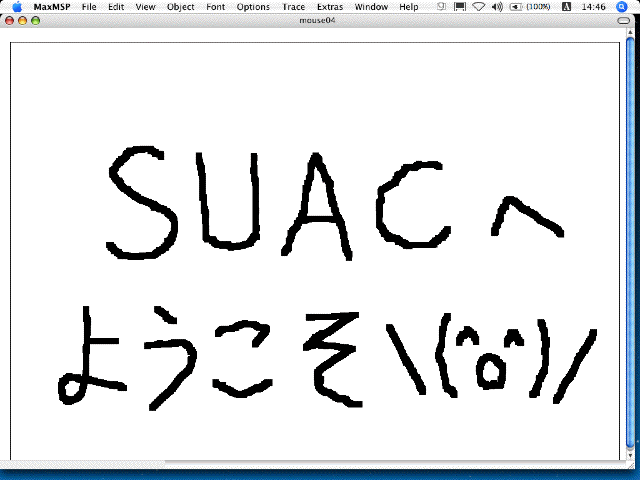Open the Font menu
The image size is (640, 480).
click(216, 7)
